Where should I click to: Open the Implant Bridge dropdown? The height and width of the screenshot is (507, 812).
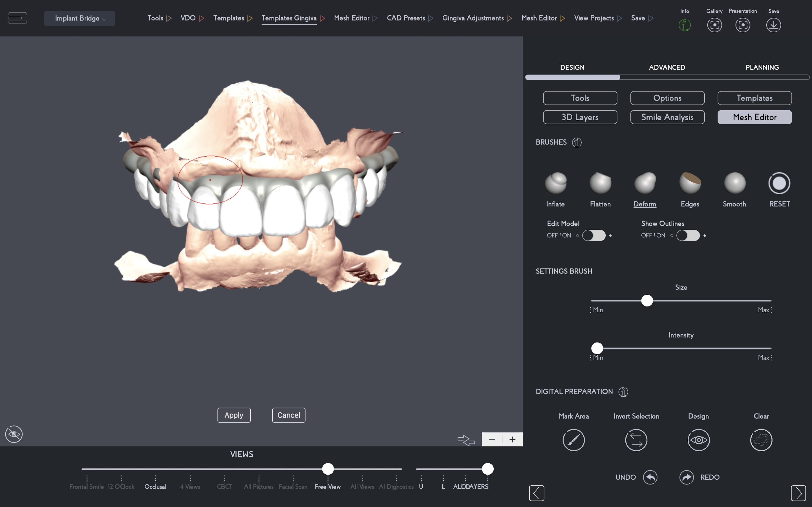(80, 18)
